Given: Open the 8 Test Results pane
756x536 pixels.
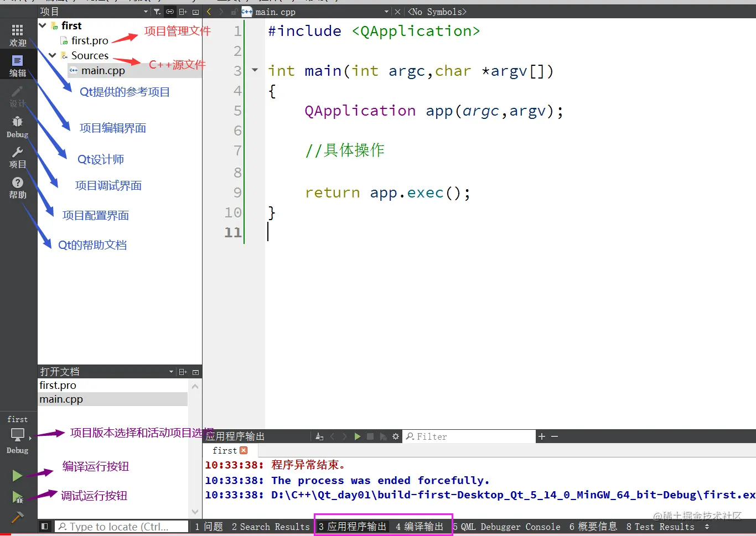Looking at the screenshot, I should click(660, 527).
